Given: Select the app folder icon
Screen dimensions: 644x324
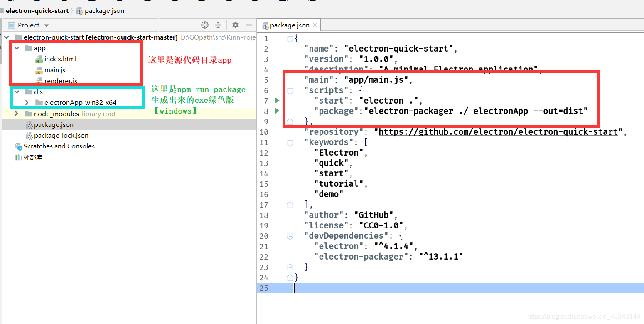Looking at the screenshot, I should [x=29, y=48].
